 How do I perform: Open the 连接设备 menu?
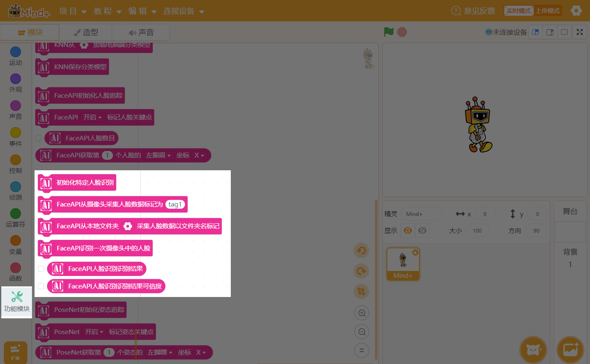[x=184, y=11]
